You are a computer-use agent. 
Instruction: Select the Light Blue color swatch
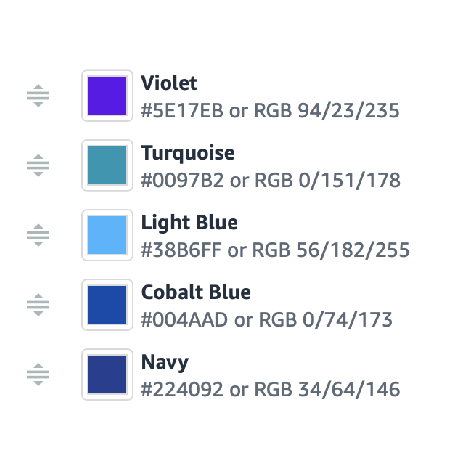click(x=107, y=235)
